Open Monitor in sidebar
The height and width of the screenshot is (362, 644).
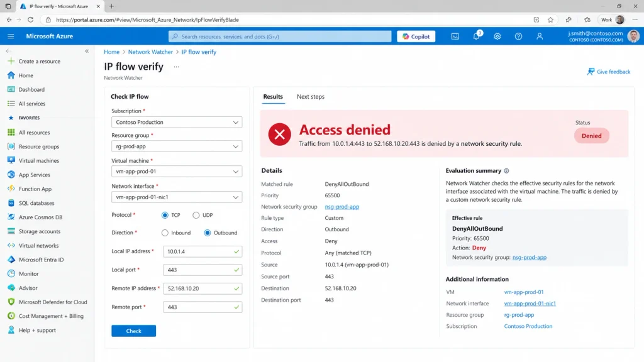tap(29, 274)
